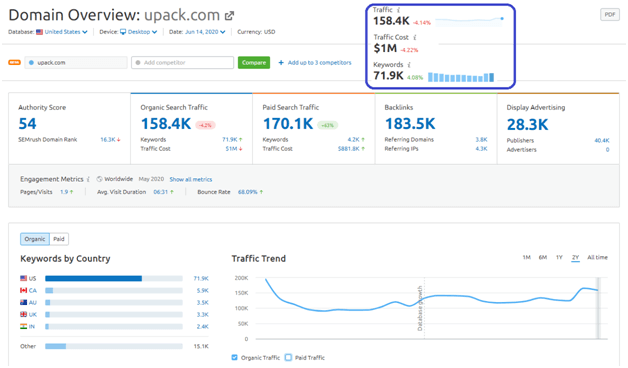Viewport: 628px width, 368px height.
Task: Click the Traffic info icon
Action: [x=399, y=10]
